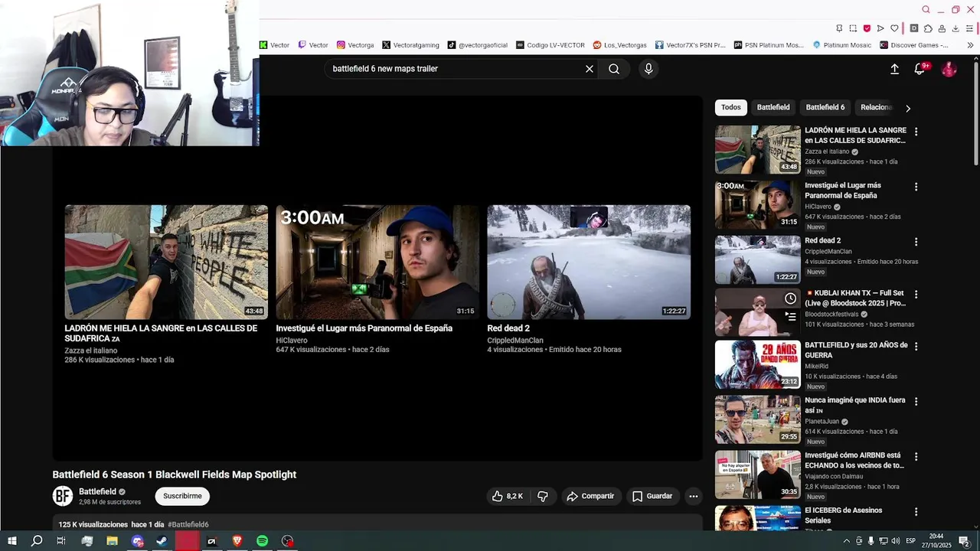
Task: Save the video with Guardar
Action: [x=652, y=496]
